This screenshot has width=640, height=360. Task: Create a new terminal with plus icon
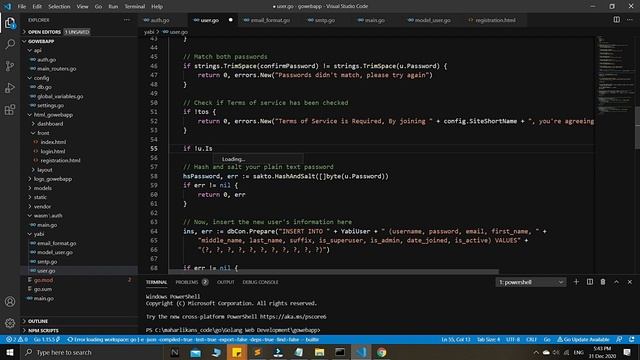576,282
